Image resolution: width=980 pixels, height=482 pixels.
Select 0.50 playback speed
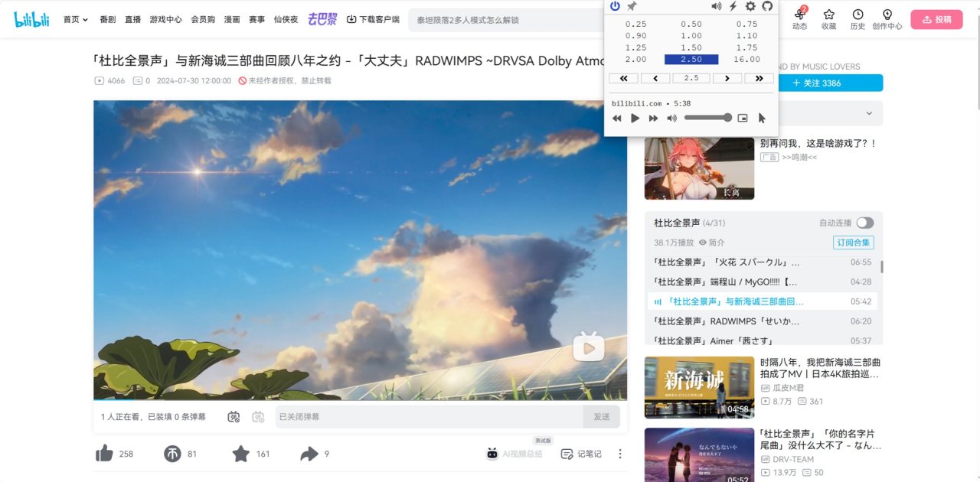[x=691, y=24]
